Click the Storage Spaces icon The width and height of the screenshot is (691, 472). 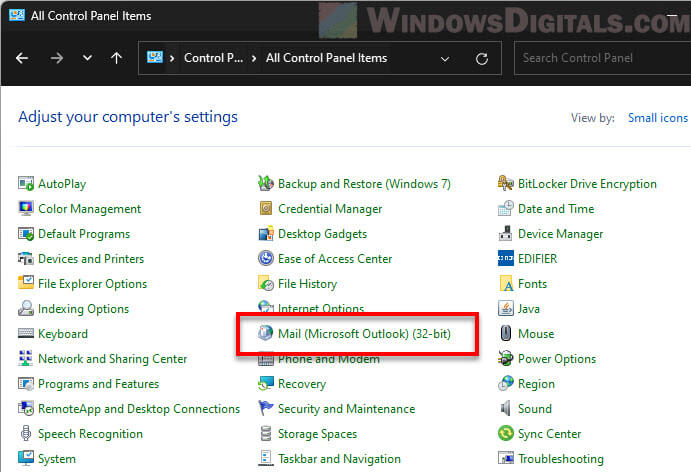pyautogui.click(x=266, y=433)
